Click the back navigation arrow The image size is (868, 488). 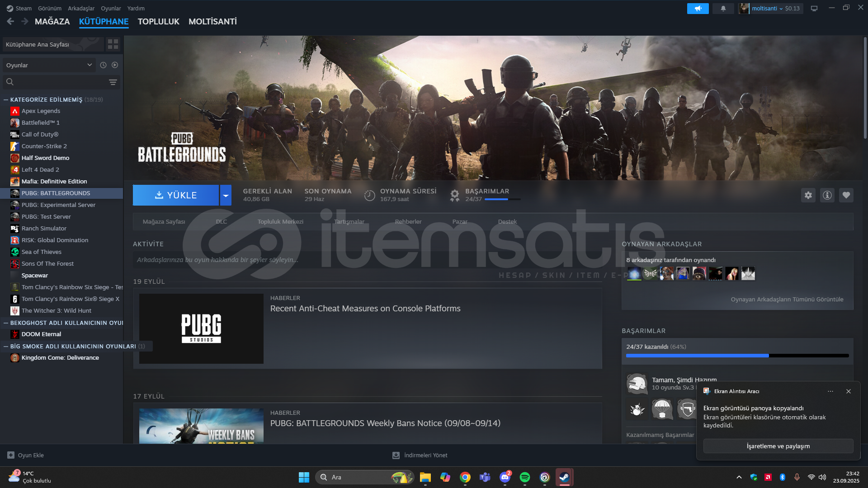point(10,21)
